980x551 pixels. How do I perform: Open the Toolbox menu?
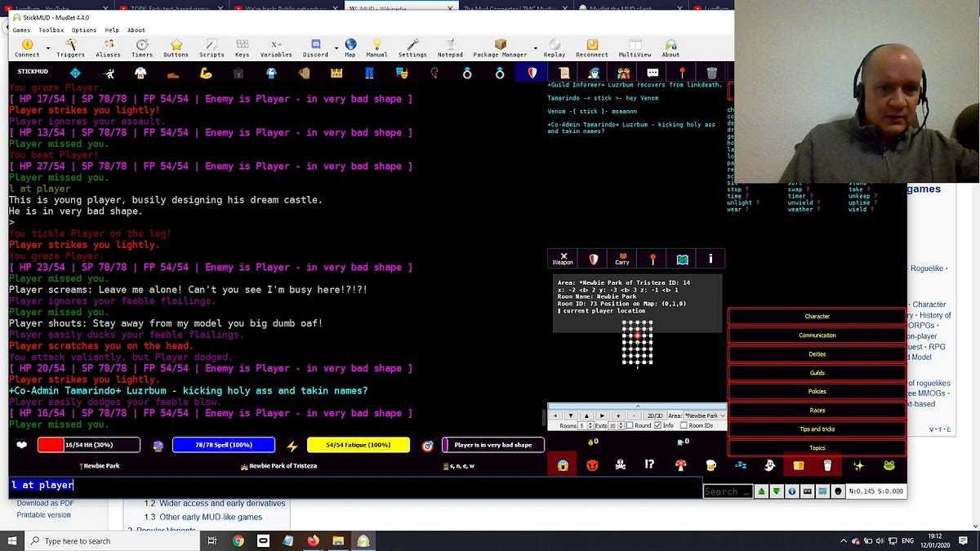click(51, 30)
